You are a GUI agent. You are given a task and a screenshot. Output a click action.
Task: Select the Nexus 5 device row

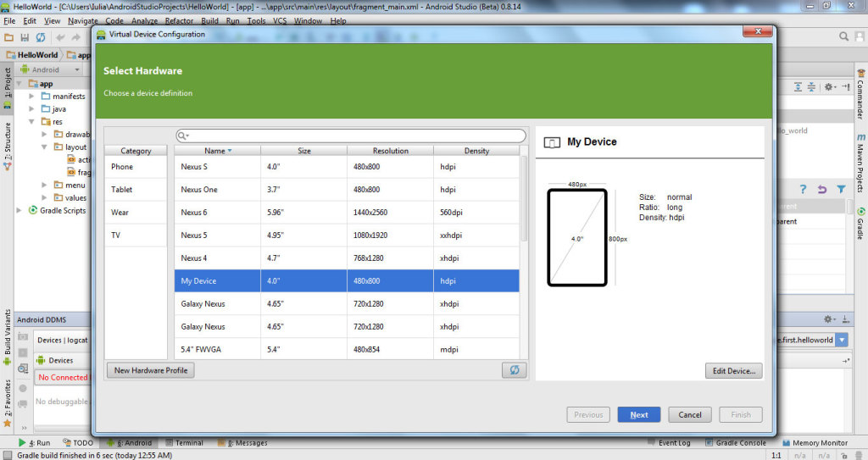347,236
